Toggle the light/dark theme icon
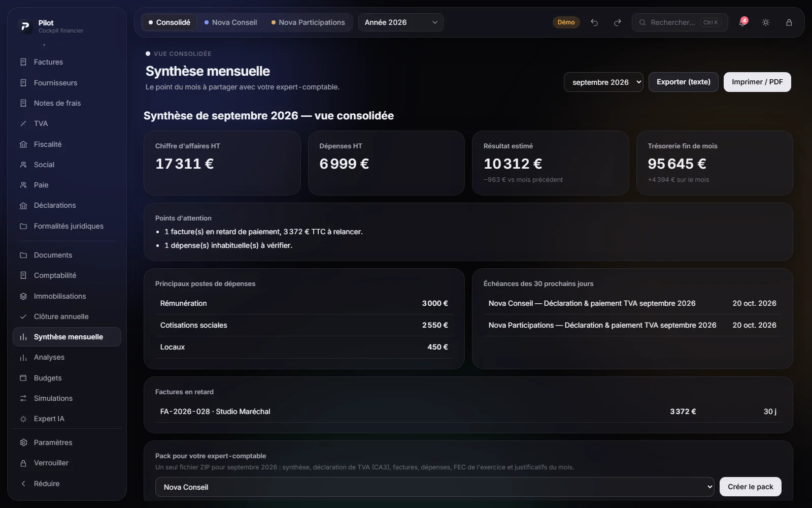Screen dimensions: 812x508 [766, 22]
